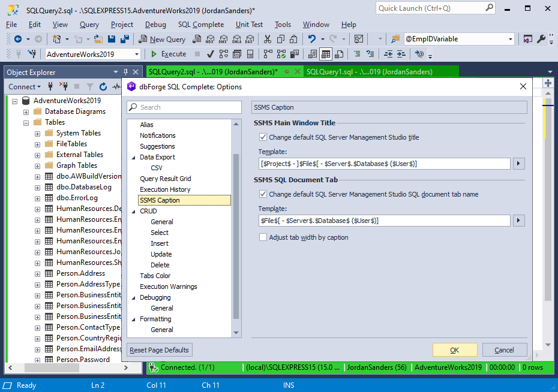Click the XMLA query icon
Image resolution: width=558 pixels, height=392 pixels.
236,39
